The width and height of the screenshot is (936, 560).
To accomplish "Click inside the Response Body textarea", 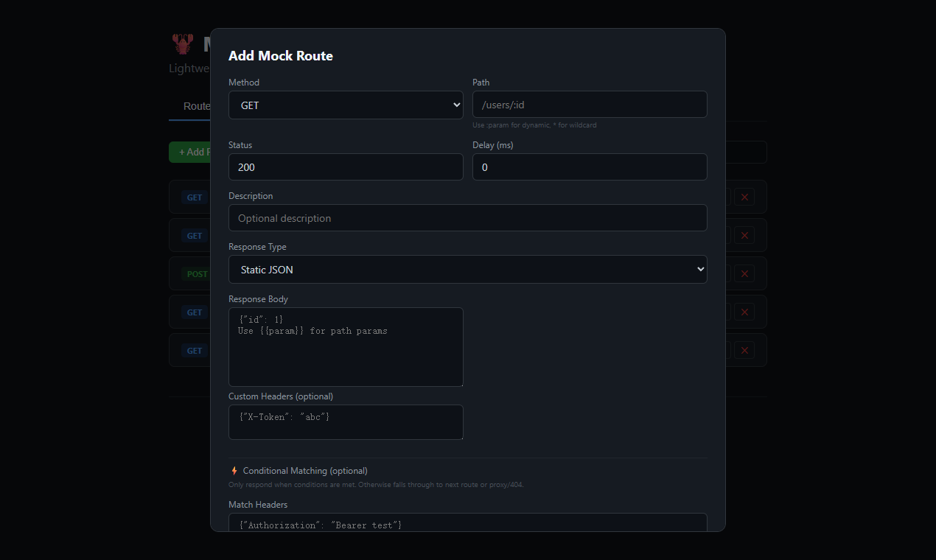I will tap(346, 346).
